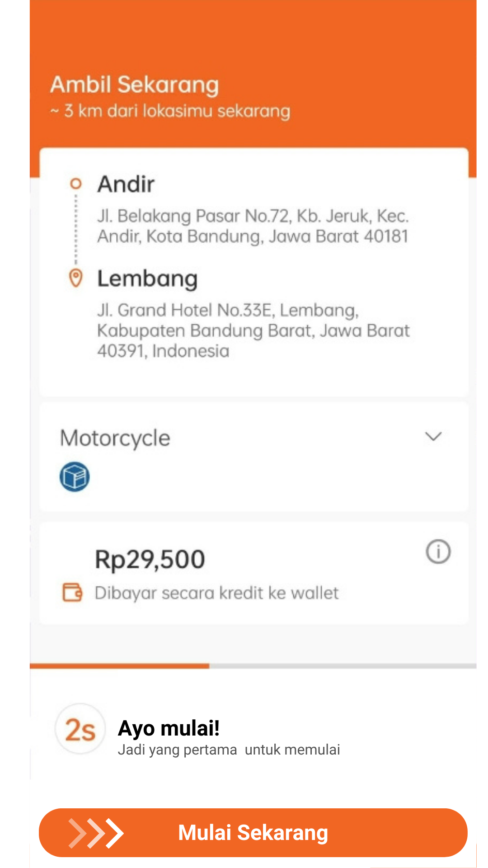Tap the Lembang destination pin icon

click(x=76, y=278)
